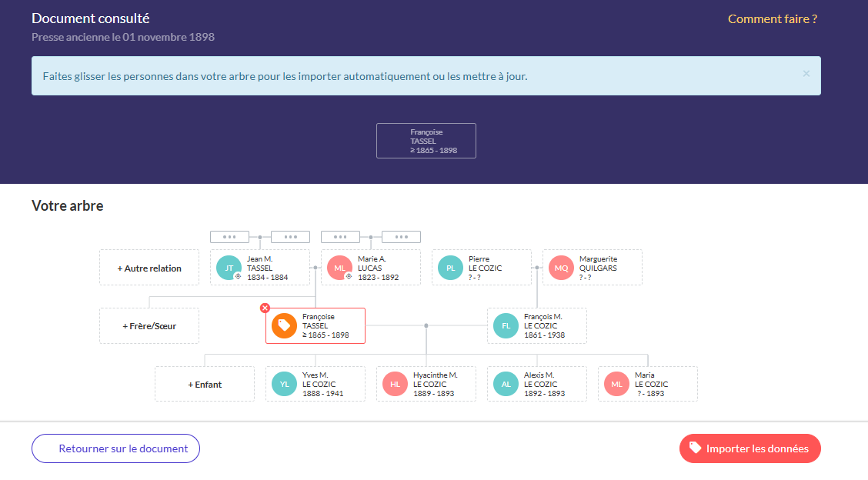Remove Françoise Tassel with the red X badge
This screenshot has height=480, width=868.
(265, 308)
